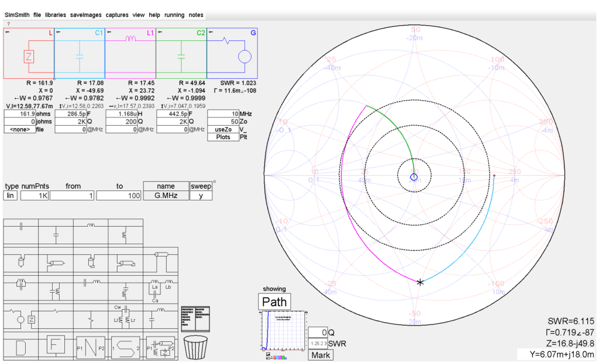The image size is (599, 364).
Task: Select the generator and load Z component
Action: point(21,317)
